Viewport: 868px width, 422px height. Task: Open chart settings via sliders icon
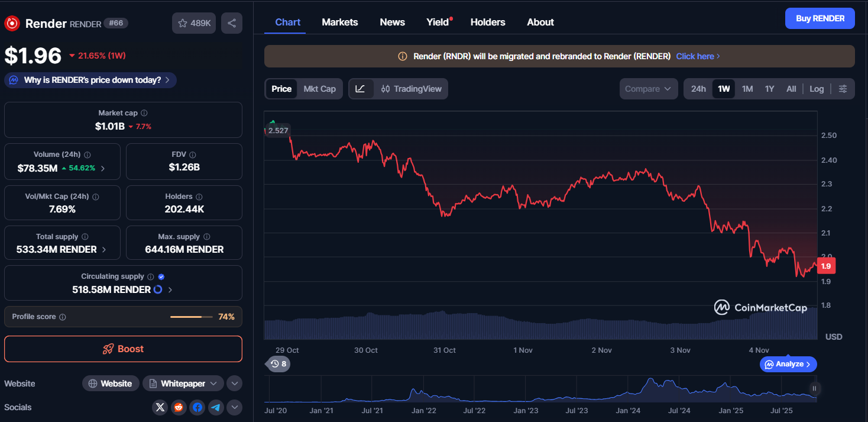tap(843, 88)
